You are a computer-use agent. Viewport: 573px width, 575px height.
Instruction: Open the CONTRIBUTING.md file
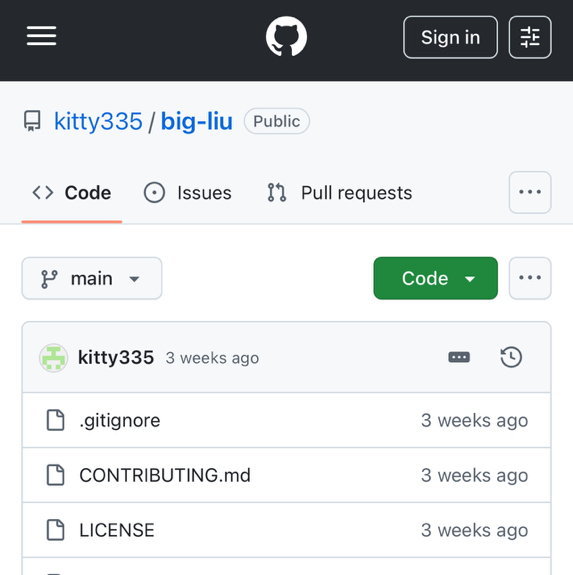click(165, 475)
